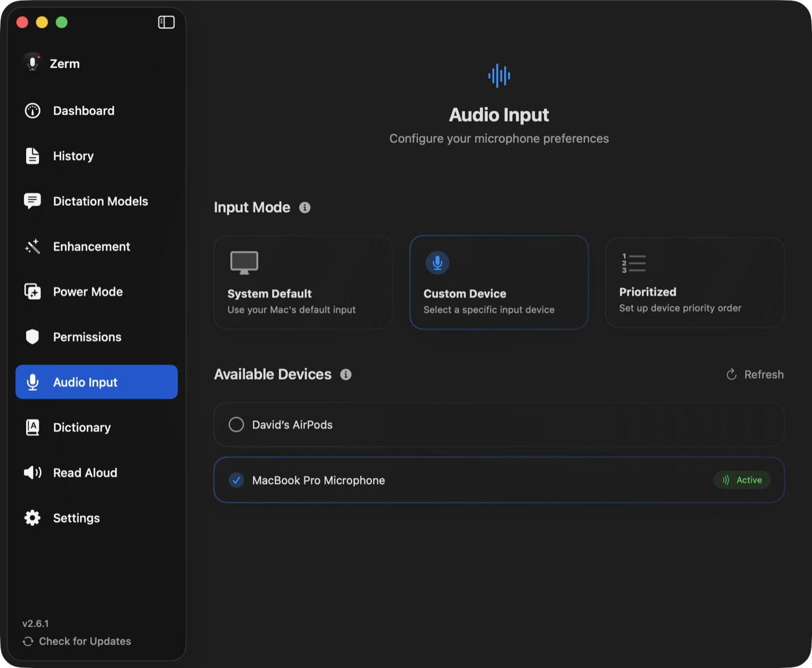Viewport: 812px width, 668px height.
Task: Select the MacBook Pro Microphone checked radio
Action: pos(236,480)
